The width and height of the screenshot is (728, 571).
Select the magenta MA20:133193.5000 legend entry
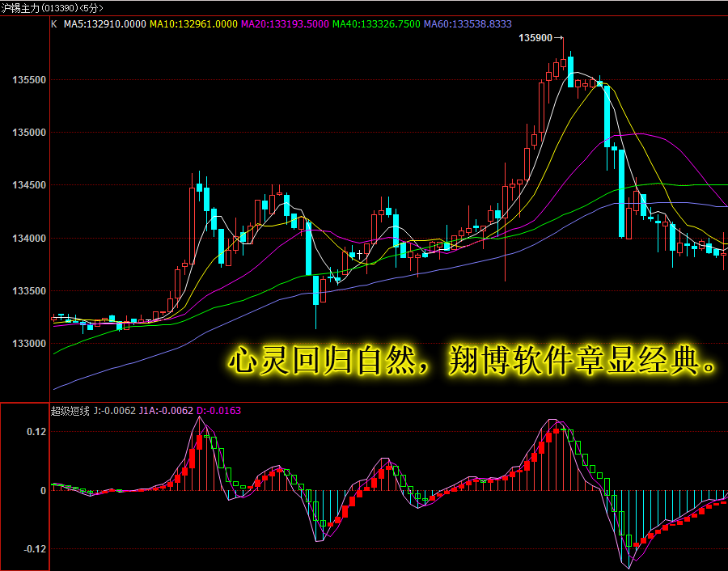(x=285, y=24)
